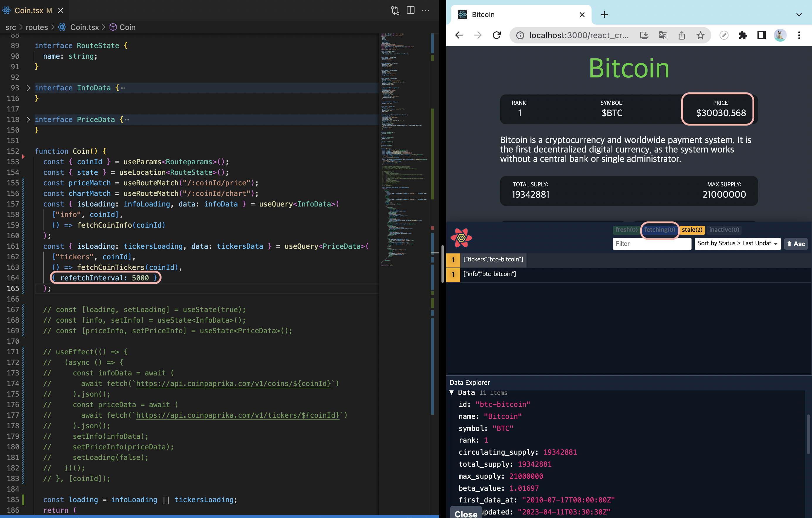The width and height of the screenshot is (812, 518).
Task: Open Chrome extensions puzzle icon
Action: (743, 35)
